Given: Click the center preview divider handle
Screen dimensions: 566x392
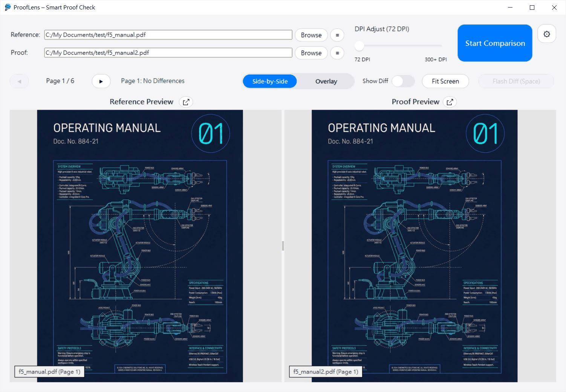Looking at the screenshot, I should pyautogui.click(x=283, y=245).
